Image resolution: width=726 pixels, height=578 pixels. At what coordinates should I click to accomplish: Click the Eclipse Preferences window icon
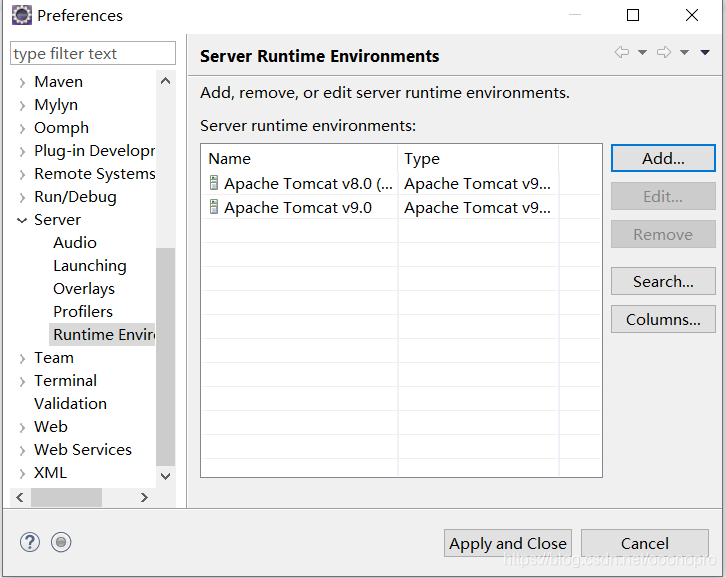click(22, 15)
